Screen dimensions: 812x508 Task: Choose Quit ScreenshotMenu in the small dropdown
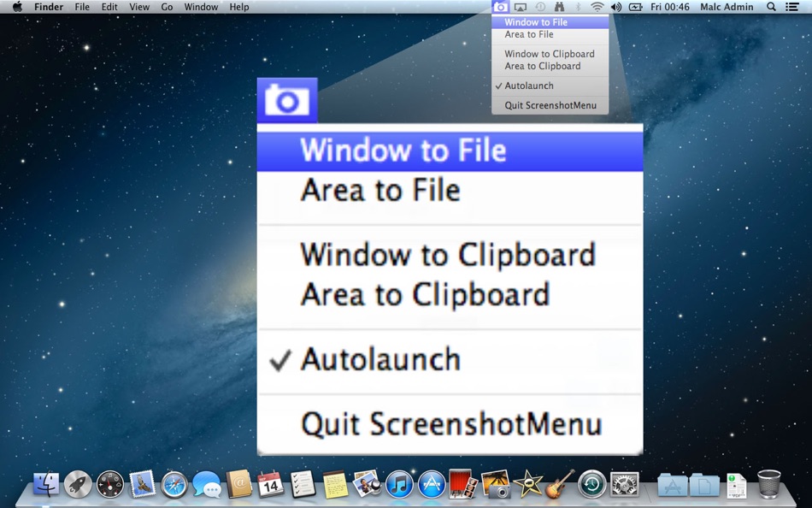pyautogui.click(x=550, y=105)
